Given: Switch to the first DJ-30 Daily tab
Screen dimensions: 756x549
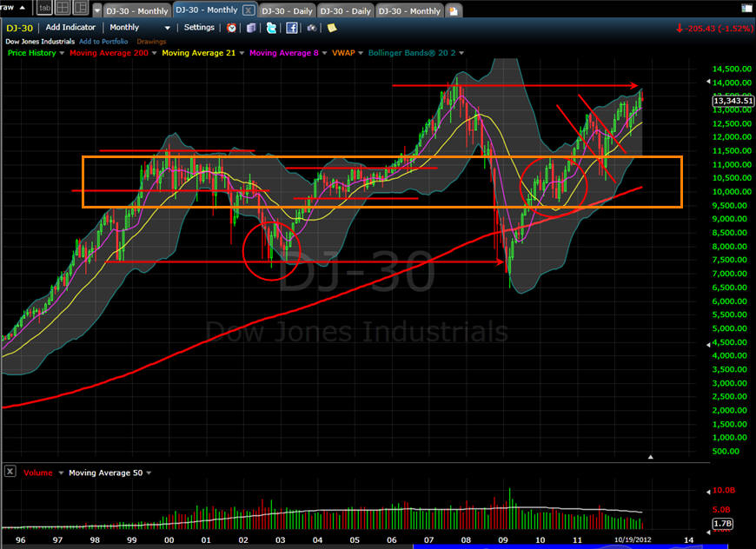Looking at the screenshot, I should coord(286,10).
